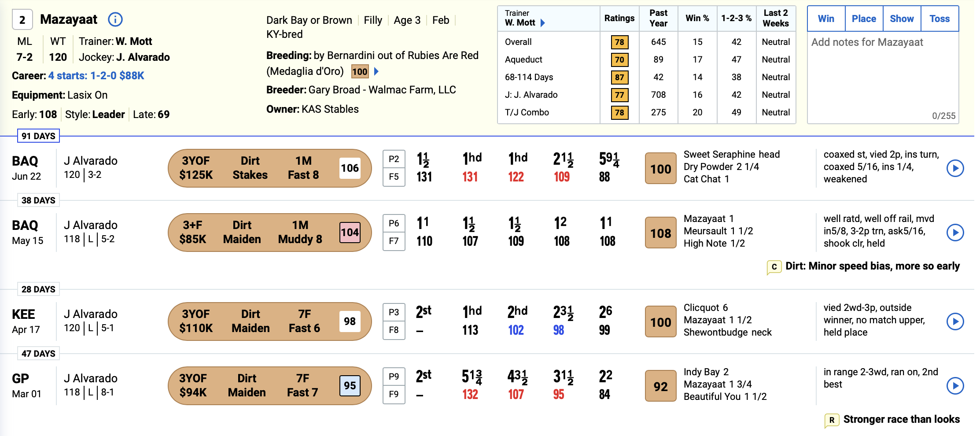Click the breeding rating 100 badge
The image size is (980, 436).
tap(360, 71)
